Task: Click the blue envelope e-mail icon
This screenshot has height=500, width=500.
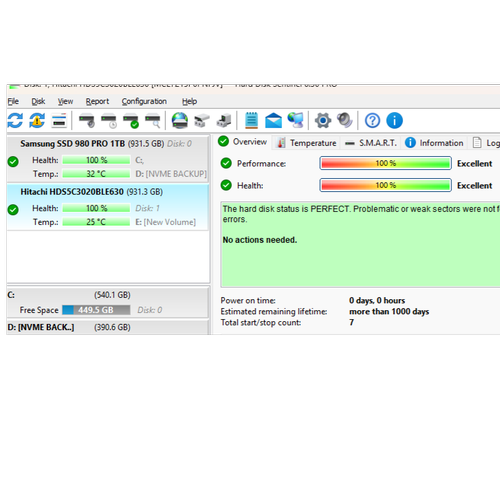Action: [x=273, y=120]
